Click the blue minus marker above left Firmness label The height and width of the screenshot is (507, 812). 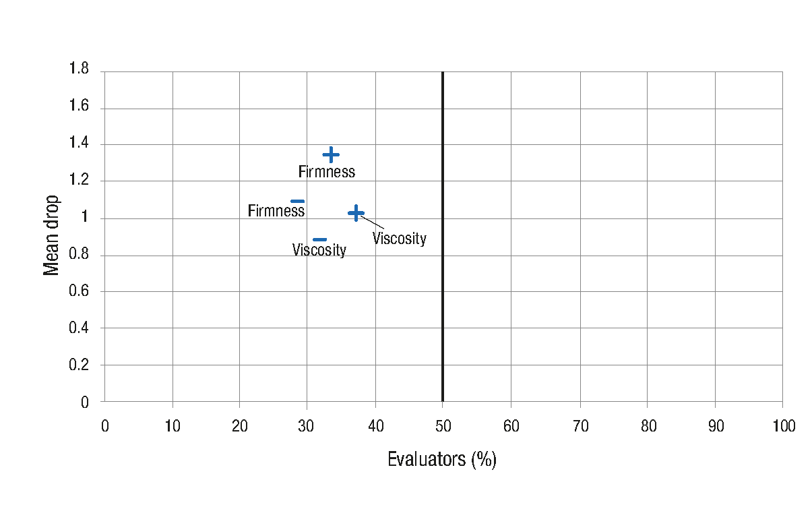tap(297, 201)
